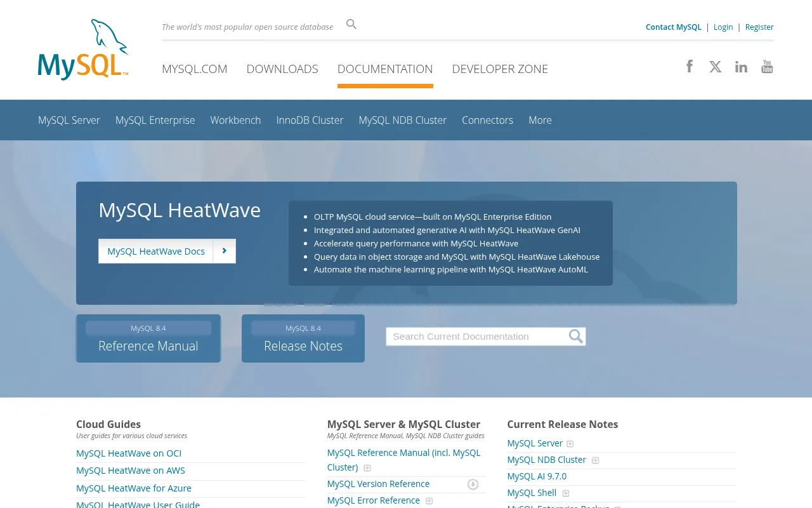This screenshot has width=812, height=508.
Task: Open MySQL Server in the blue navigation bar
Action: [x=69, y=120]
